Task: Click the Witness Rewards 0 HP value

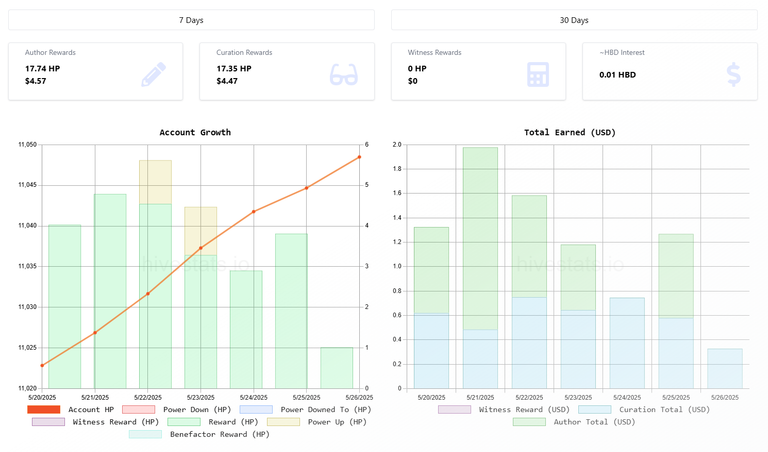Action: [417, 69]
